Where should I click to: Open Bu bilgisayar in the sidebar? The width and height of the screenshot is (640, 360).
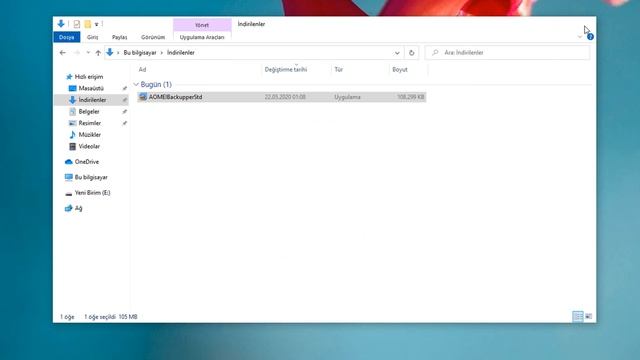91,177
